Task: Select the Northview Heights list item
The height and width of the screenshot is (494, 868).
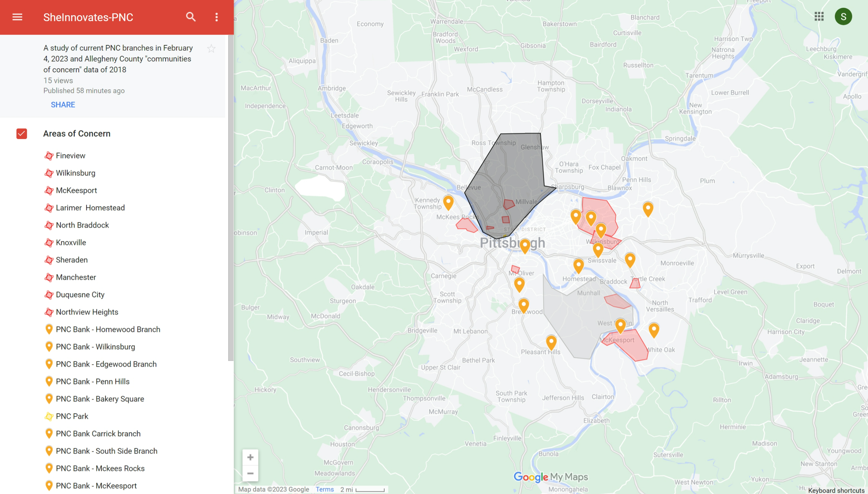Action: (87, 312)
